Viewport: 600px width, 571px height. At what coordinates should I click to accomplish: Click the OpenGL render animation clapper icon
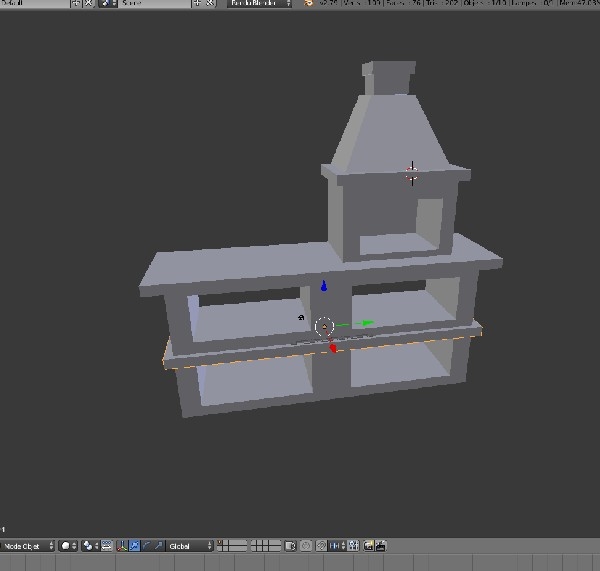click(x=380, y=546)
